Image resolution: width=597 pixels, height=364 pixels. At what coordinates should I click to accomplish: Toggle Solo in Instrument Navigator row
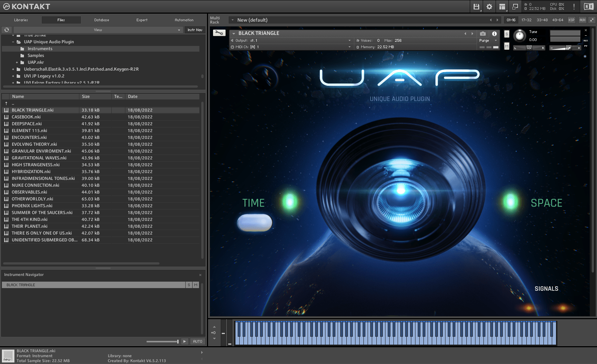(189, 285)
